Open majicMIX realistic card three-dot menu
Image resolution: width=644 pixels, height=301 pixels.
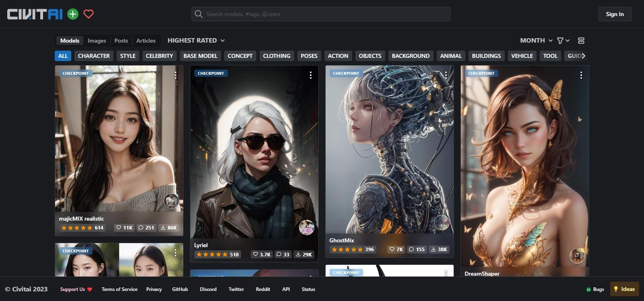coord(175,75)
